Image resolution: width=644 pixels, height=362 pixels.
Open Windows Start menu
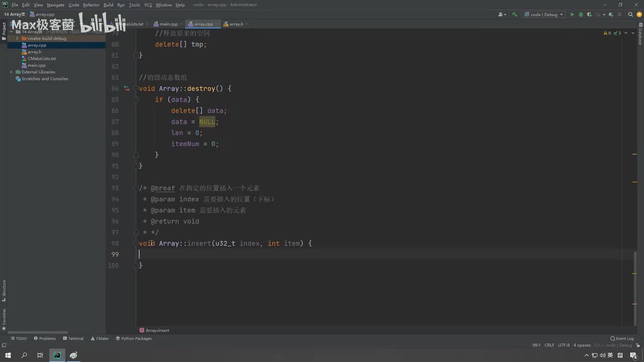pyautogui.click(x=8, y=355)
